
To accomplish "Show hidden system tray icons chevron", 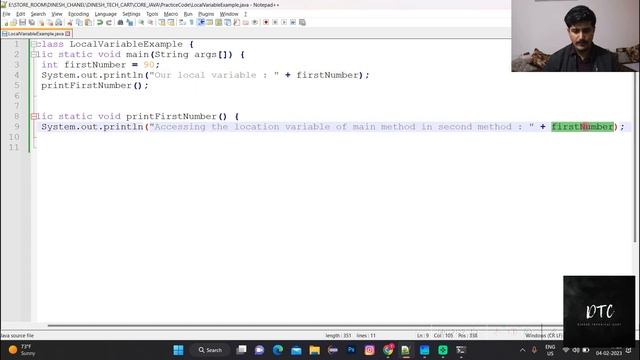I will pos(522,350).
